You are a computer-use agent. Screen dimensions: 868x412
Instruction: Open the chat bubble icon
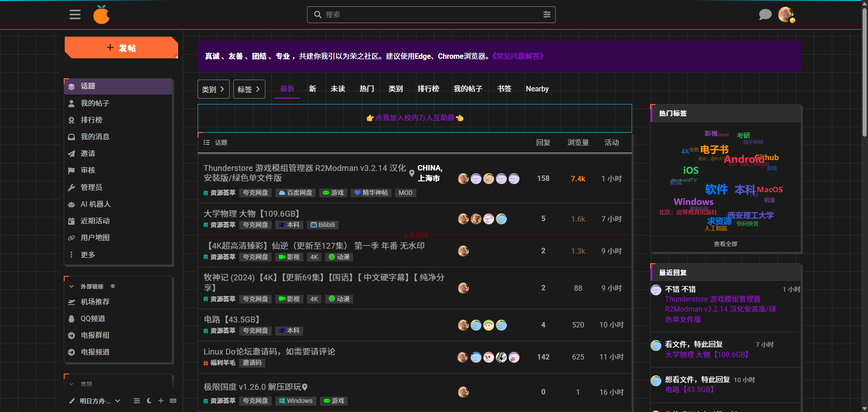(765, 15)
